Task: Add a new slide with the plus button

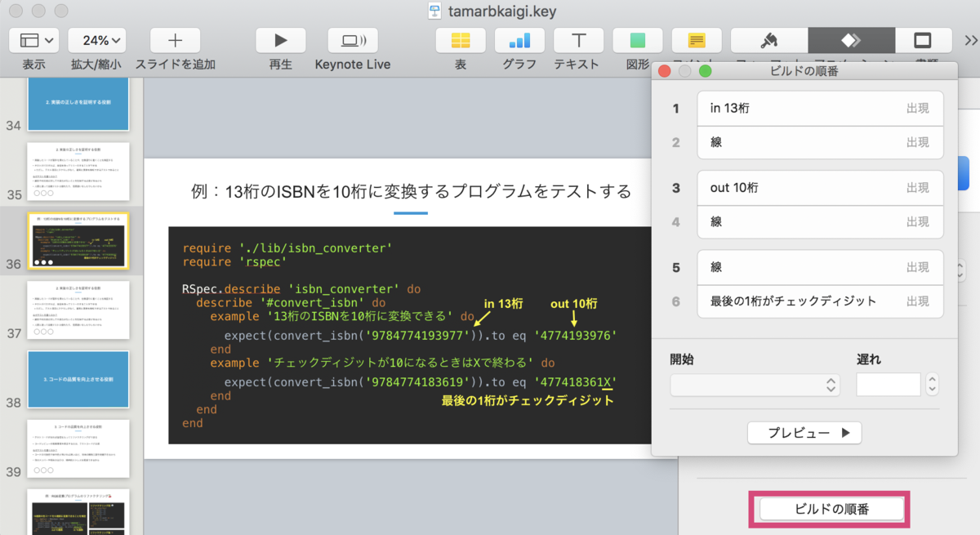Action: 175,40
